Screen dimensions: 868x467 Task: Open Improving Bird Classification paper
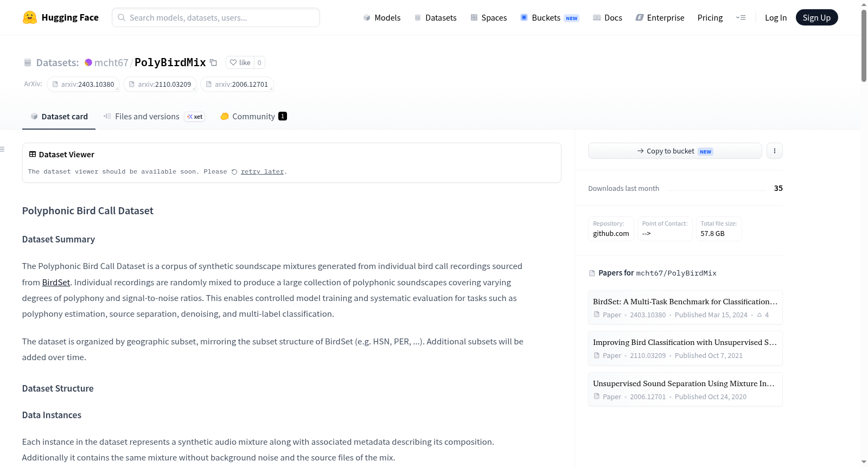(x=685, y=348)
